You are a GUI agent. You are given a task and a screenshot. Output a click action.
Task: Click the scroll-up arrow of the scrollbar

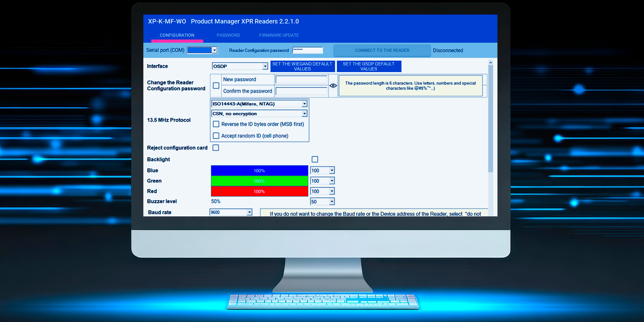point(490,63)
